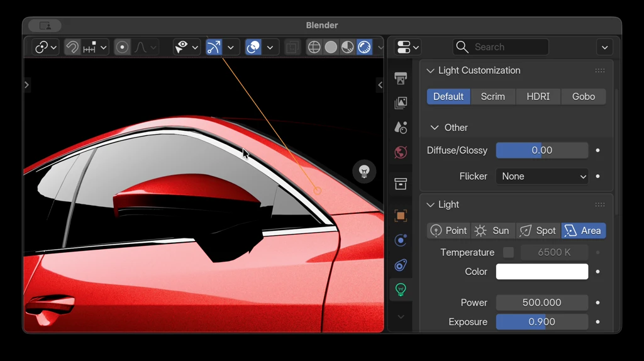
Task: Click animate dot next to Power
Action: click(598, 303)
